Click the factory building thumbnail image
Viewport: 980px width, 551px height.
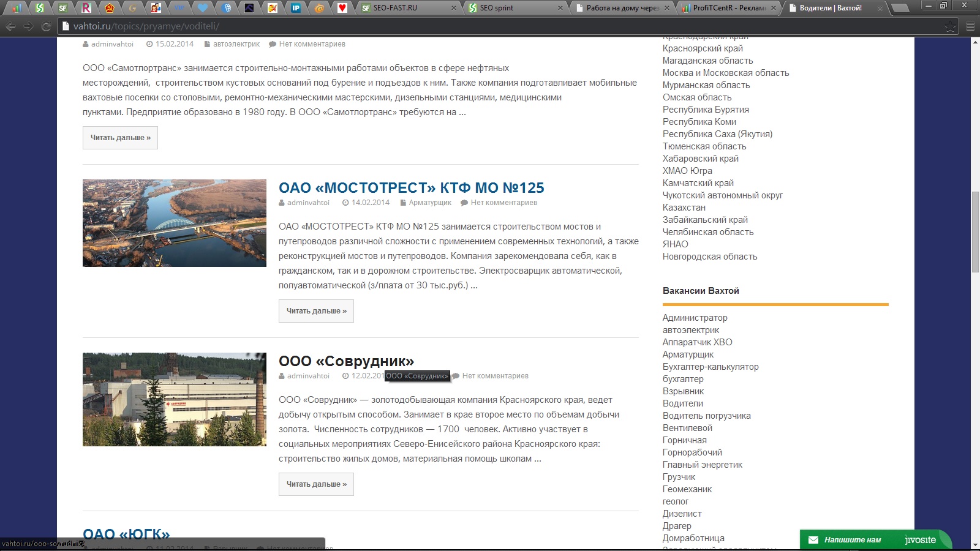pos(175,399)
